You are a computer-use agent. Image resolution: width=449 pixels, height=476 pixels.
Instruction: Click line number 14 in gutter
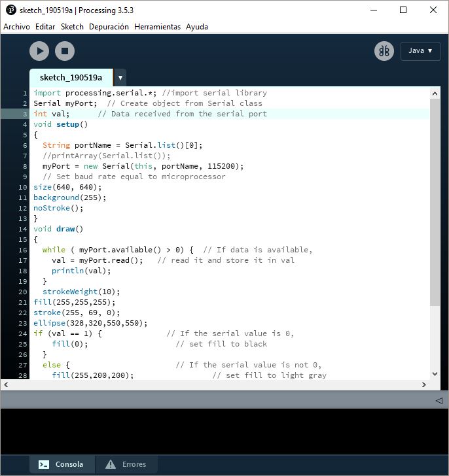(x=23, y=229)
